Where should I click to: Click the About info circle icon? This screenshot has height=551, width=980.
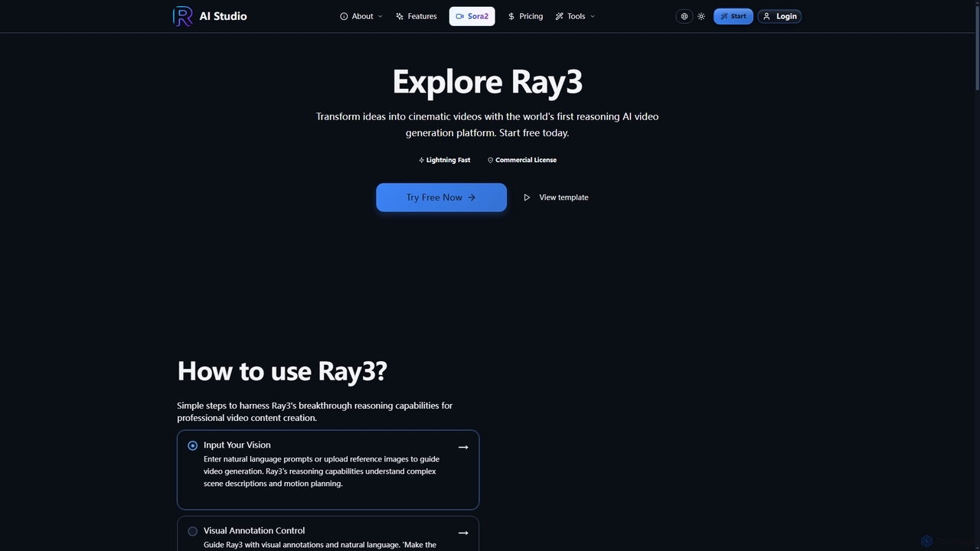tap(344, 16)
